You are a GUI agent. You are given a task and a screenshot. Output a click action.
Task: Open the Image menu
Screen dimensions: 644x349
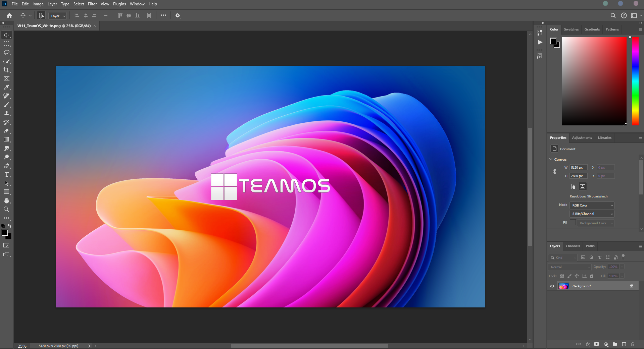[38, 4]
